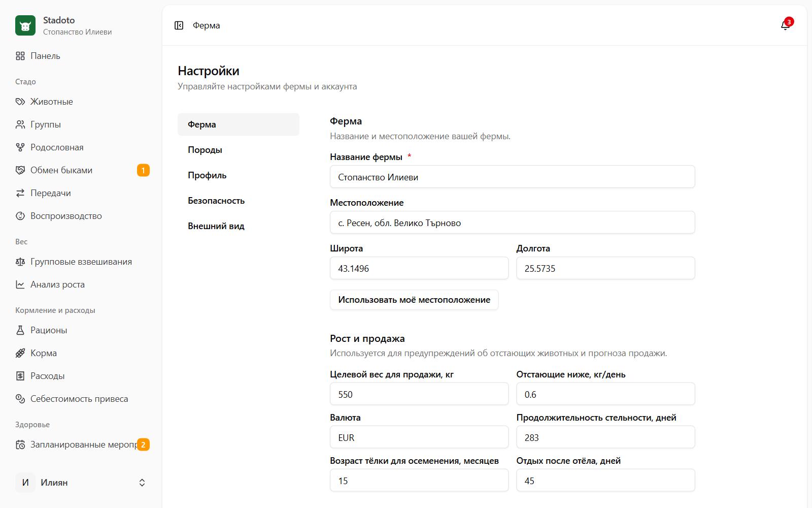The width and height of the screenshot is (812, 508).
Task: Click the Ферма breadcrumb in header
Action: pos(207,25)
